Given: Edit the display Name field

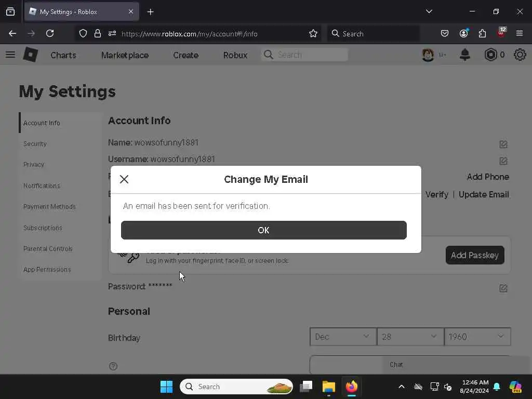Looking at the screenshot, I should coord(503,144).
